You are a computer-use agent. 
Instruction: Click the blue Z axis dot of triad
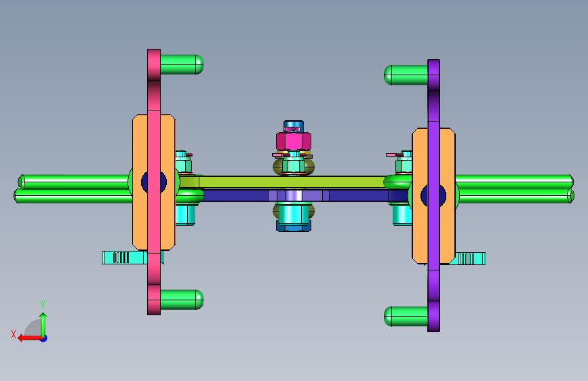click(44, 338)
